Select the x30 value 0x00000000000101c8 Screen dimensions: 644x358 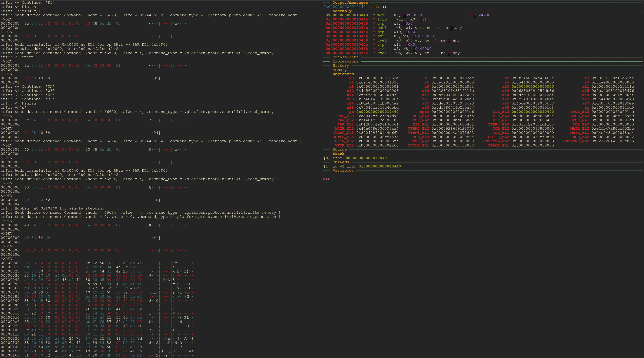point(533,108)
